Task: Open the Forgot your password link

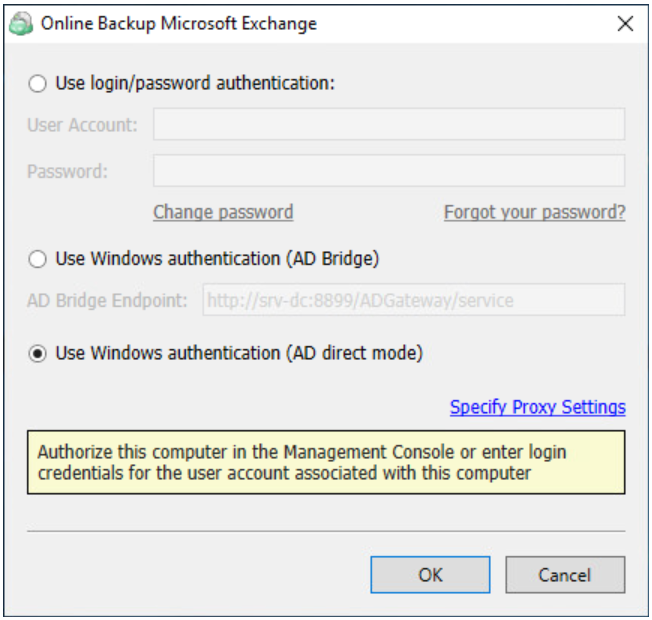Action: (535, 212)
